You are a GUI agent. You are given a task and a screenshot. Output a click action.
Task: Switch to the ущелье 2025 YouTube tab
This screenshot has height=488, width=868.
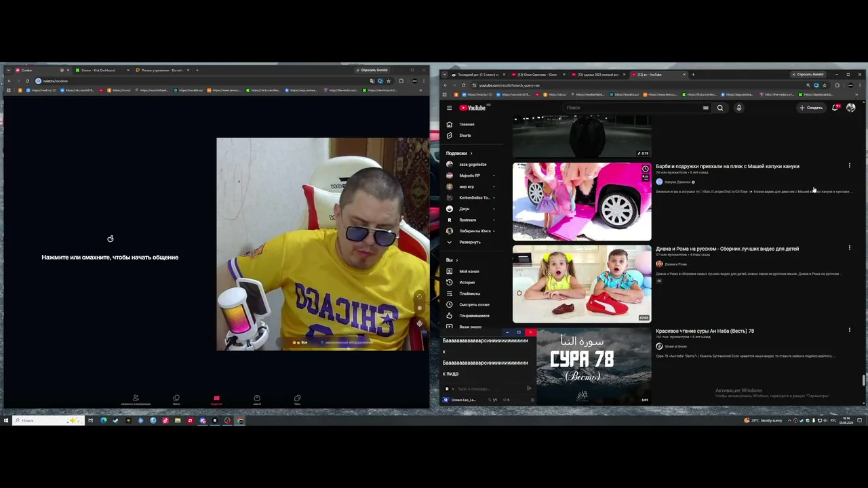(x=598, y=75)
